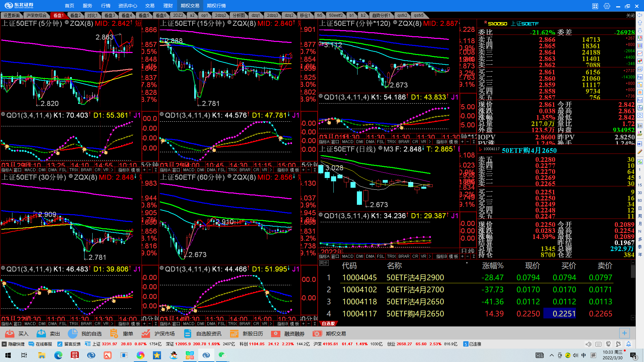Open the layout grid icon in title bar
The width and height of the screenshot is (644, 362).
click(x=595, y=6)
